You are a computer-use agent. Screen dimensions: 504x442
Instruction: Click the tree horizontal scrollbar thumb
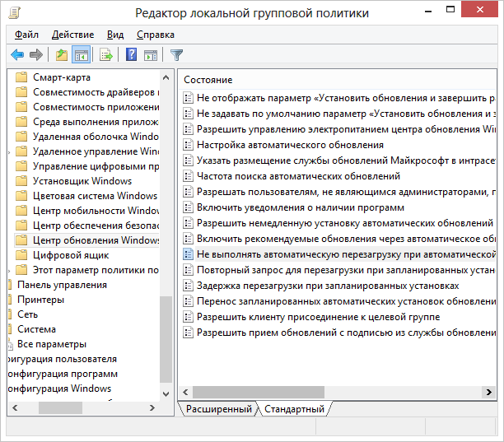[x=60, y=407]
